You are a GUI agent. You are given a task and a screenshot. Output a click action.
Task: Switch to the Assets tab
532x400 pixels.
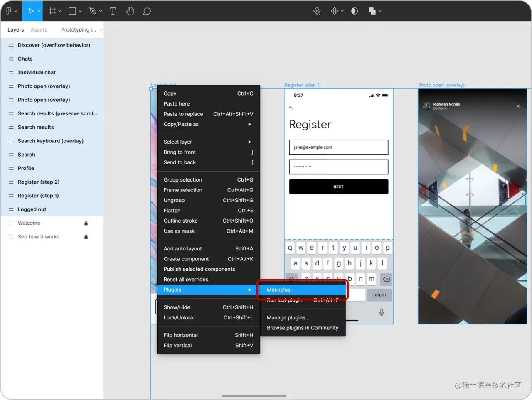click(39, 30)
